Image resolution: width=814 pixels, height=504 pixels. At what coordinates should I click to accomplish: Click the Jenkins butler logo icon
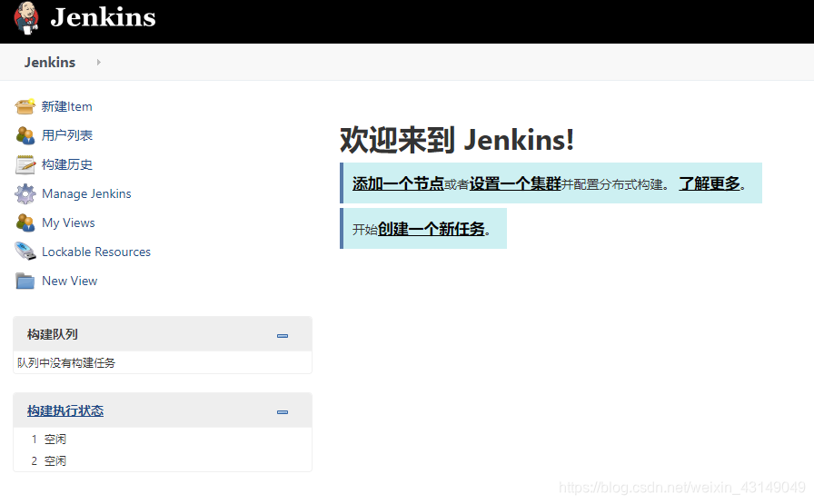26,17
